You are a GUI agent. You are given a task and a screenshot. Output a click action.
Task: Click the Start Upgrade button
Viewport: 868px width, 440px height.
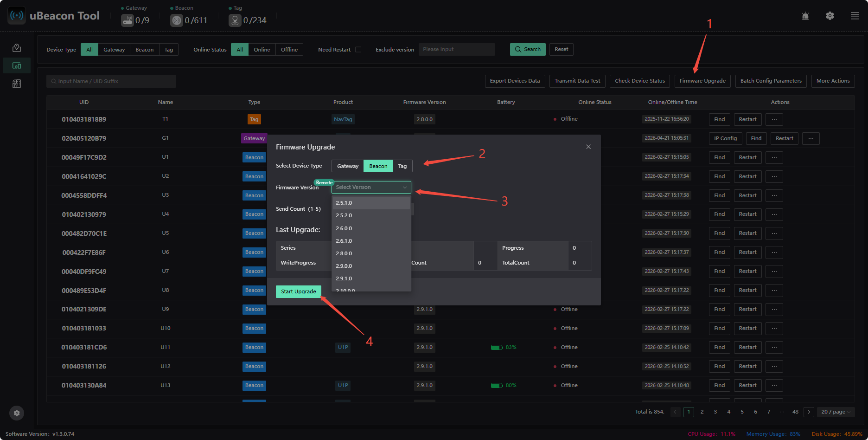(299, 291)
